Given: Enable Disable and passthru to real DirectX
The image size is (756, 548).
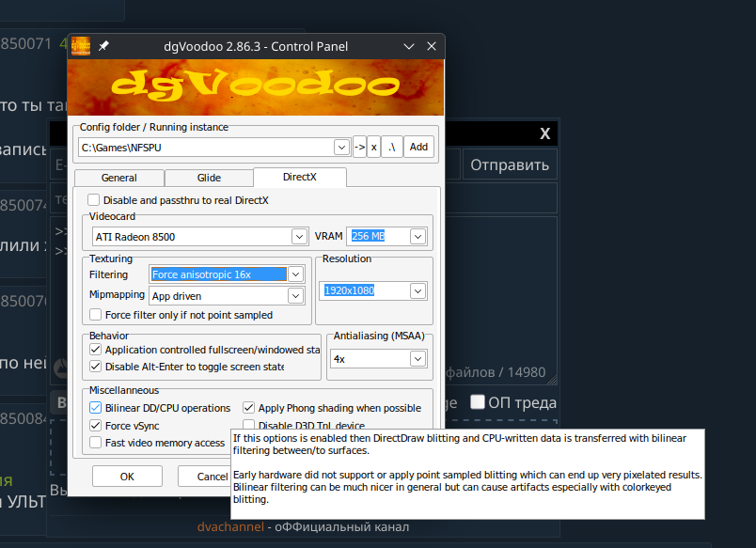Looking at the screenshot, I should [x=93, y=200].
